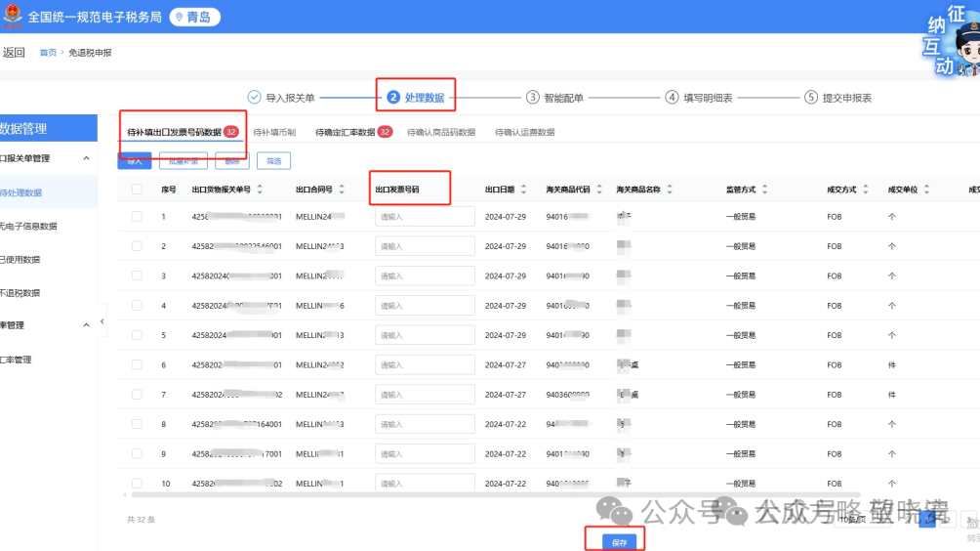Check the checkbox for row 4
The image size is (980, 551).
[x=137, y=305]
